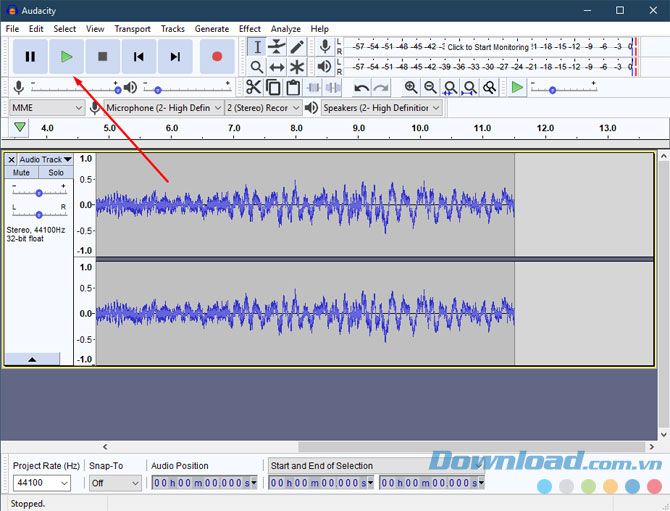Viewport: 670px width, 511px height.
Task: Select the Multi-Tool asterisk icon
Action: [x=297, y=67]
